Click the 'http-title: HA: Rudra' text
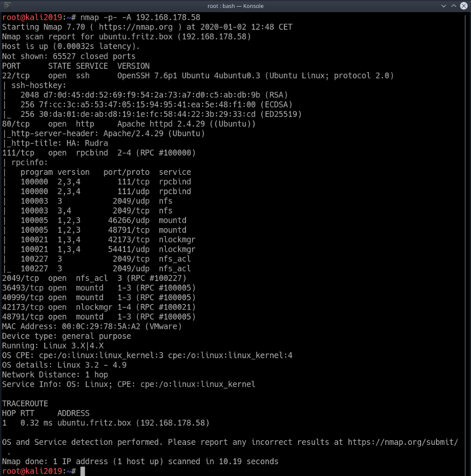 point(57,143)
